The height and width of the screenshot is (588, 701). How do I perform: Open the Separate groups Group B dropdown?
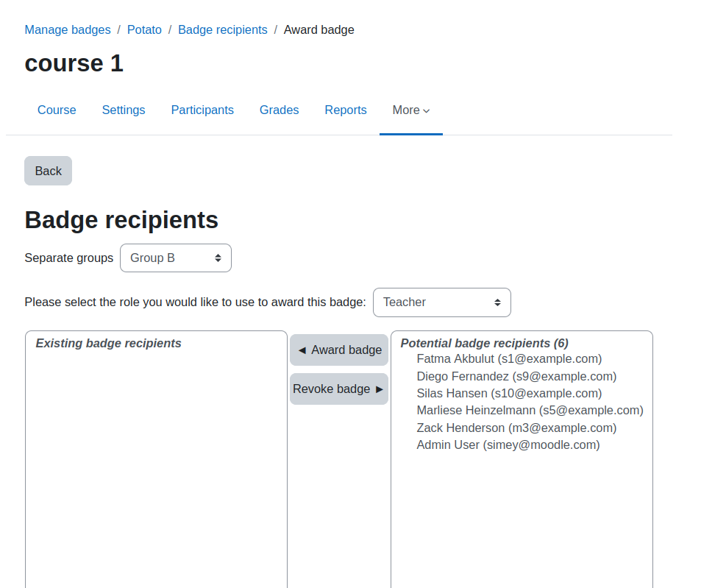pyautogui.click(x=176, y=258)
